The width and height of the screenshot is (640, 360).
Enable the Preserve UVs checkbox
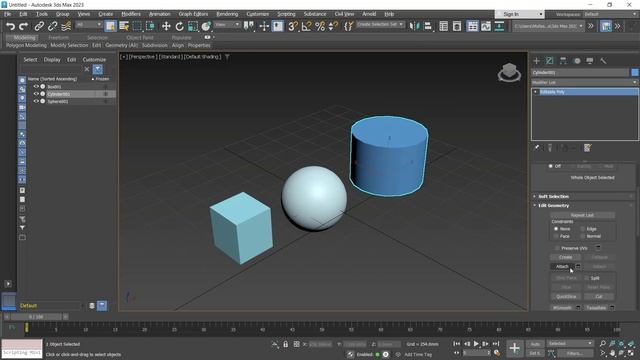click(557, 248)
